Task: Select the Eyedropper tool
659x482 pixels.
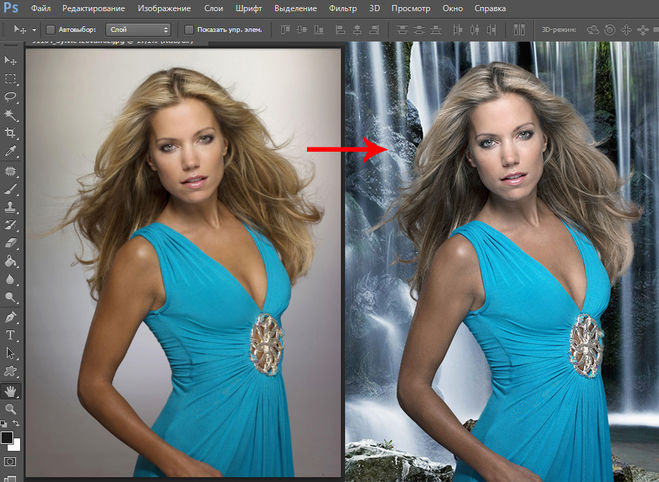Action: [10, 151]
